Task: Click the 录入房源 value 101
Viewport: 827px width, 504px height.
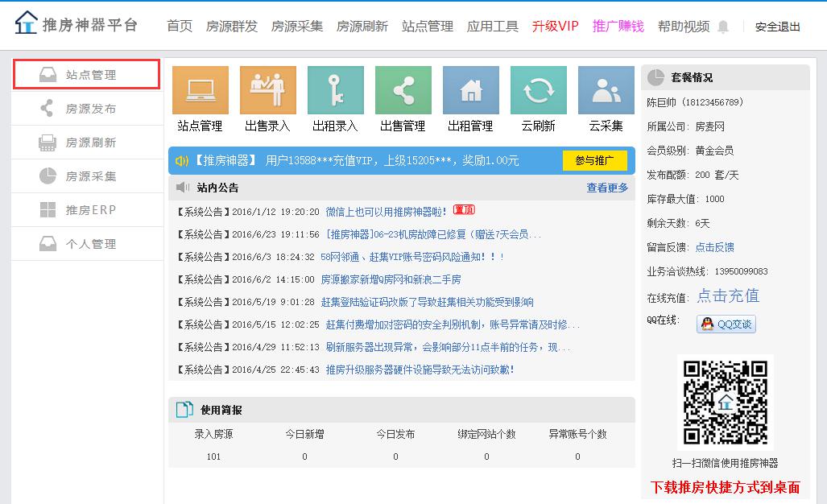Action: pyautogui.click(x=213, y=456)
